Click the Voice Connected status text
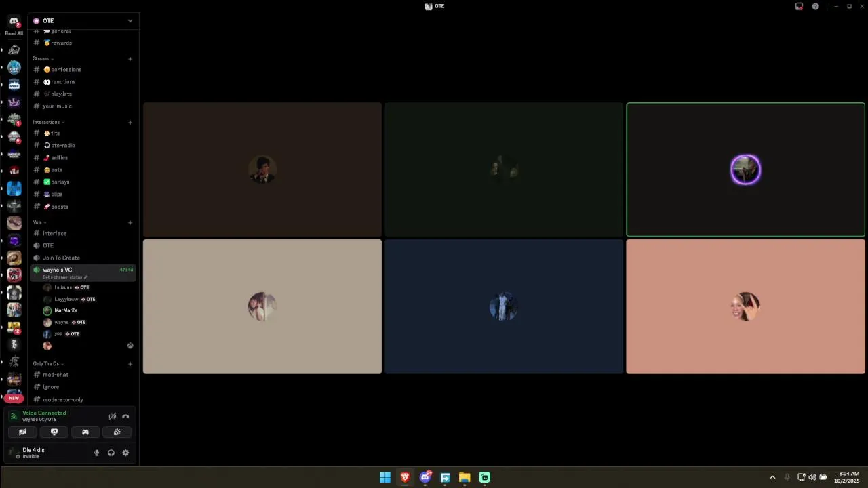This screenshot has height=488, width=868. (x=44, y=413)
